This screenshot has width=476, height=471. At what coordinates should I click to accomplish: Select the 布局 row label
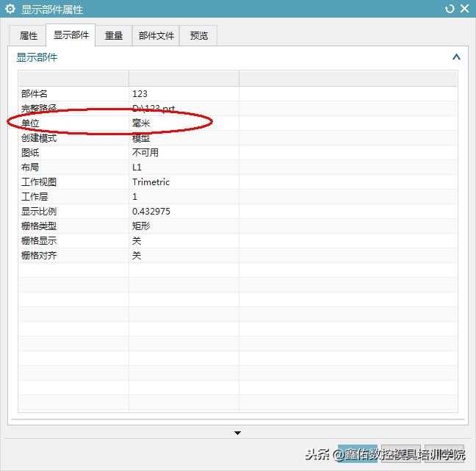tap(29, 167)
